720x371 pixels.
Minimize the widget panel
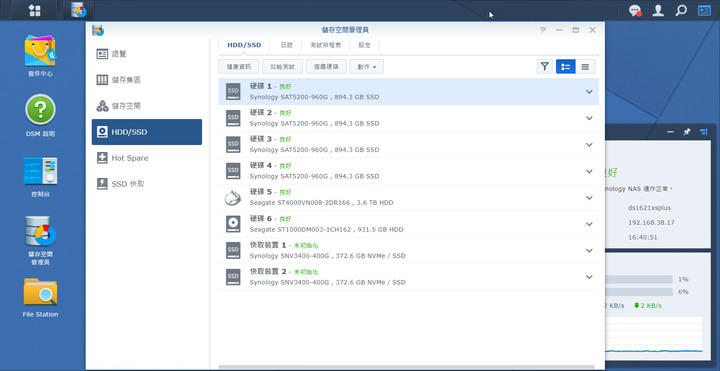[x=670, y=132]
